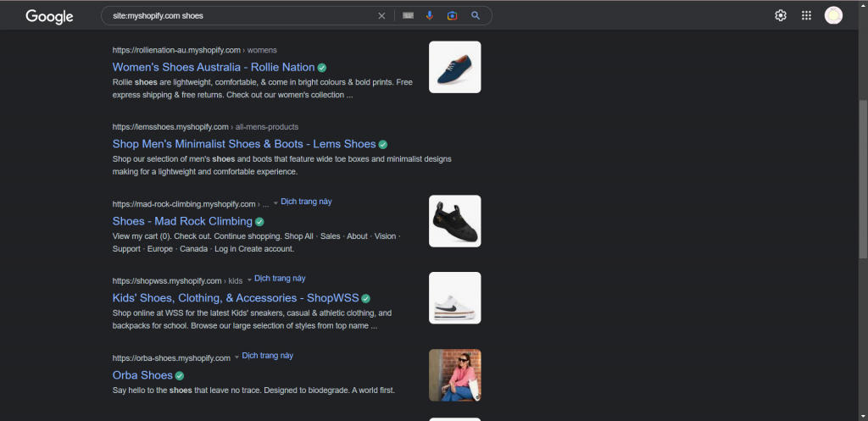Open Shop Men's Minimalist Shoes & Boots result
The width and height of the screenshot is (868, 421).
(244, 144)
